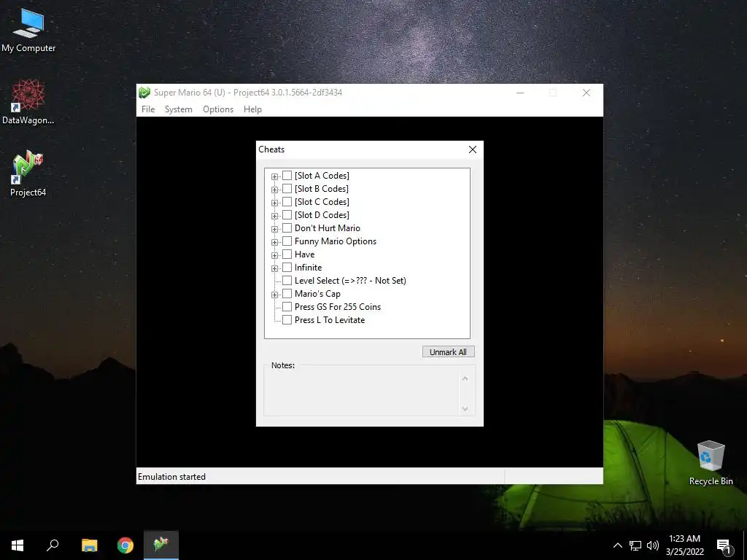
Task: Click inside the Notes text area
Action: 362,393
